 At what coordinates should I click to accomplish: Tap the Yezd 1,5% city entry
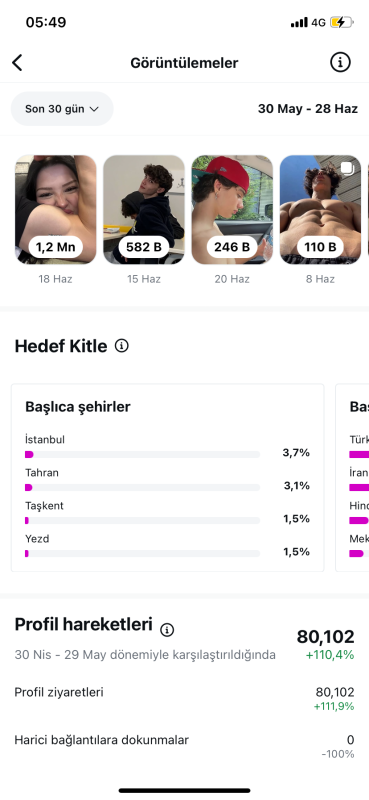point(167,546)
